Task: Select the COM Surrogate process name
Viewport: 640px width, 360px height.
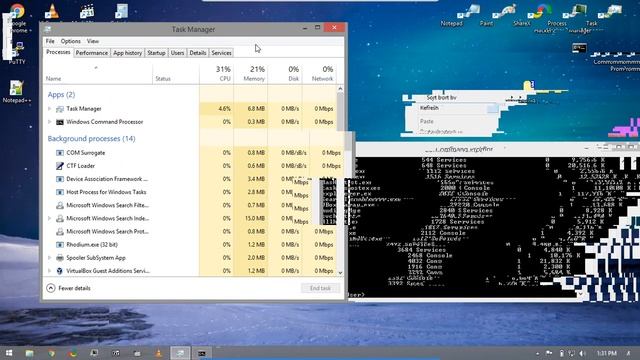Action: (x=86, y=153)
